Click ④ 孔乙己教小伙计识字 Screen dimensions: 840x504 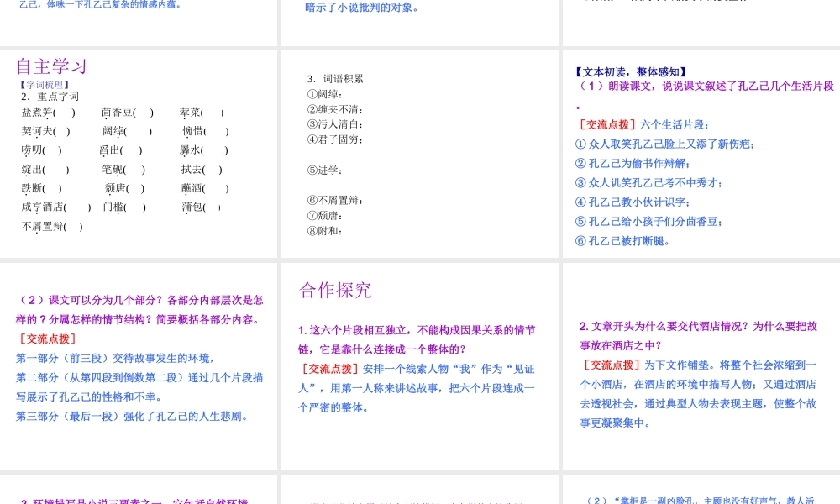(x=633, y=202)
